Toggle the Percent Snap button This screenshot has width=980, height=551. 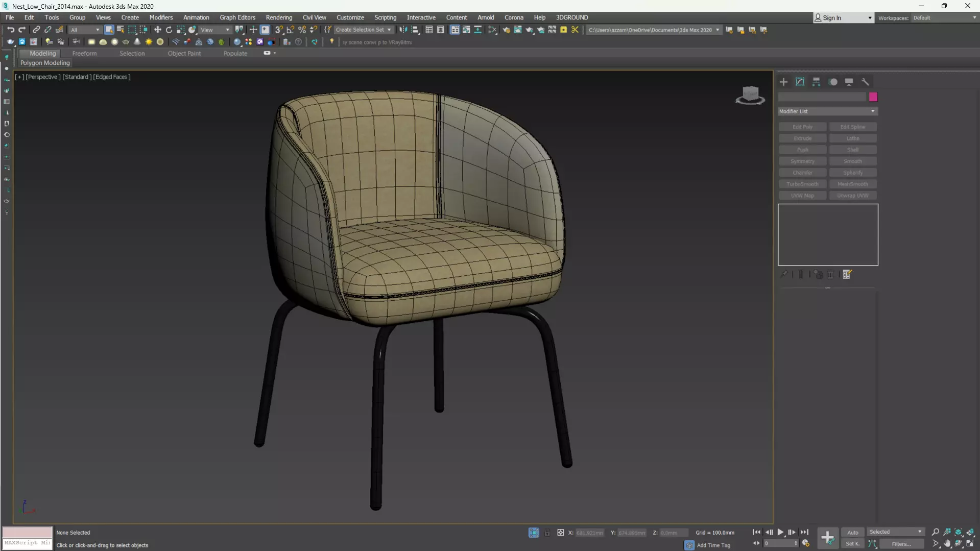(x=302, y=30)
